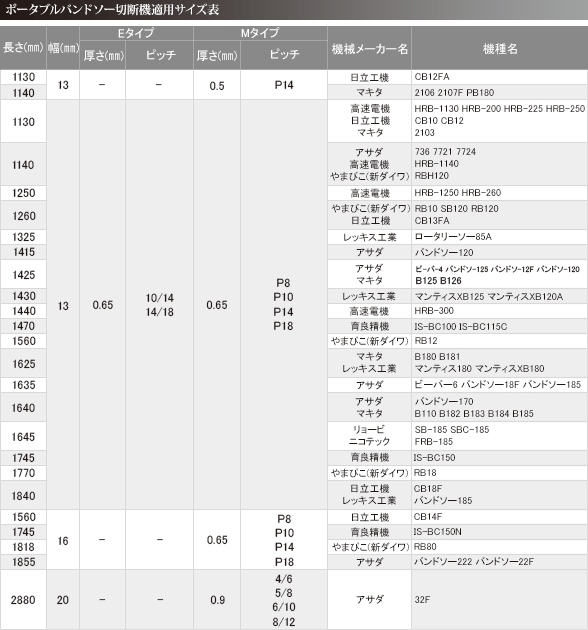Click the length value 1430

point(24,296)
